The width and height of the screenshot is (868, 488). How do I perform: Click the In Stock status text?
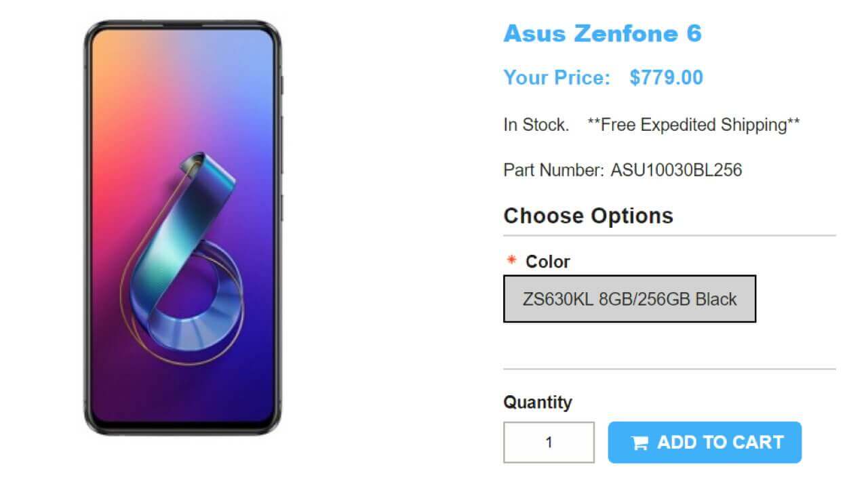click(x=536, y=125)
